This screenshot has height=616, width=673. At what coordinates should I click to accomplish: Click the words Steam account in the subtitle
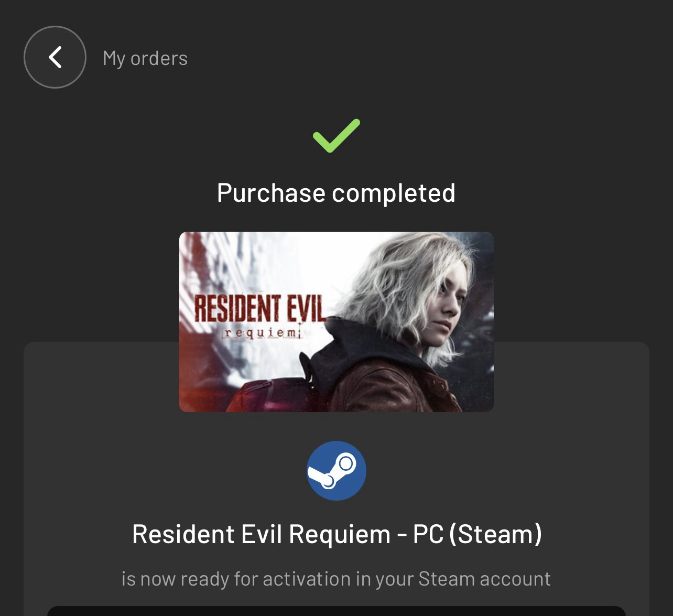click(x=484, y=579)
